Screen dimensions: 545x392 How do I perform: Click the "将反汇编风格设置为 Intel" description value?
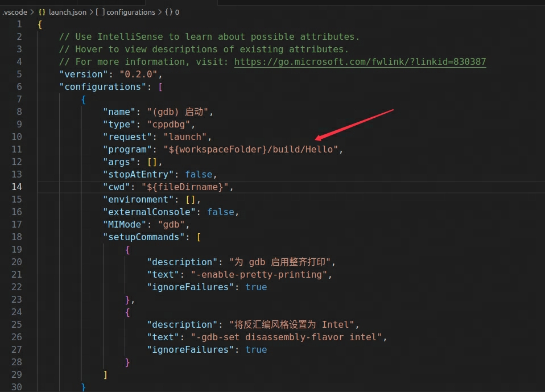click(x=292, y=325)
